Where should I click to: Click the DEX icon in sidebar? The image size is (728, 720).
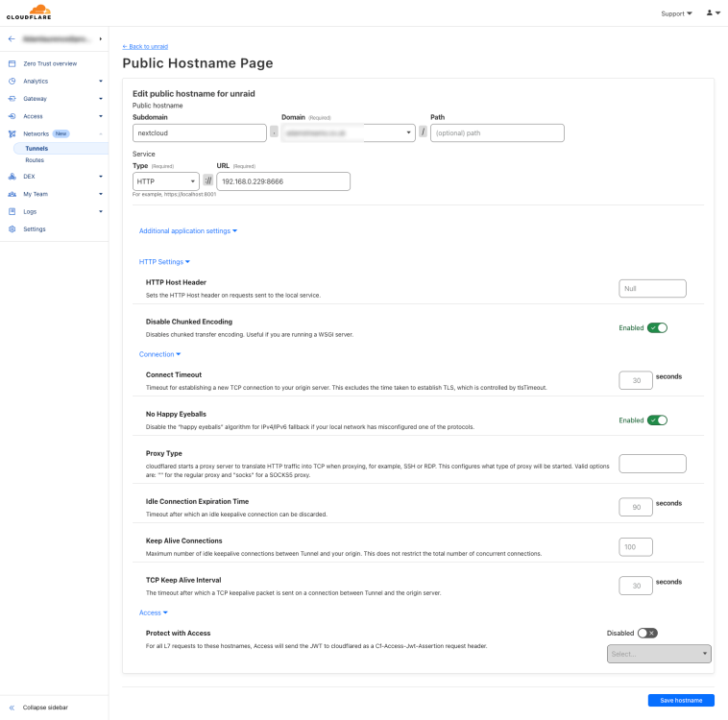(12, 177)
